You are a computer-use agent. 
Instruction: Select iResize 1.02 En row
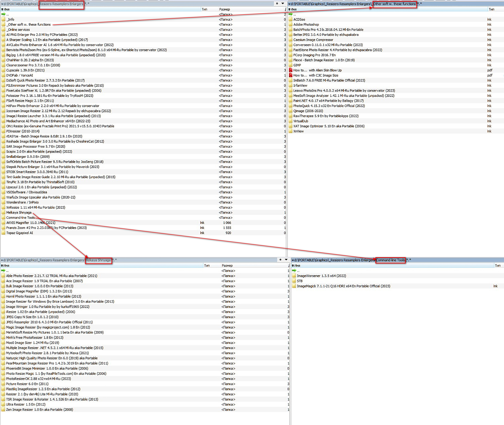(x=145, y=311)
